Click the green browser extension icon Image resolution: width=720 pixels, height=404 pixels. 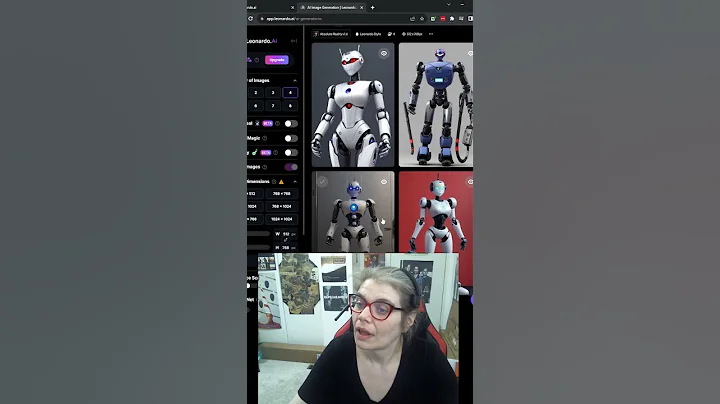point(433,19)
